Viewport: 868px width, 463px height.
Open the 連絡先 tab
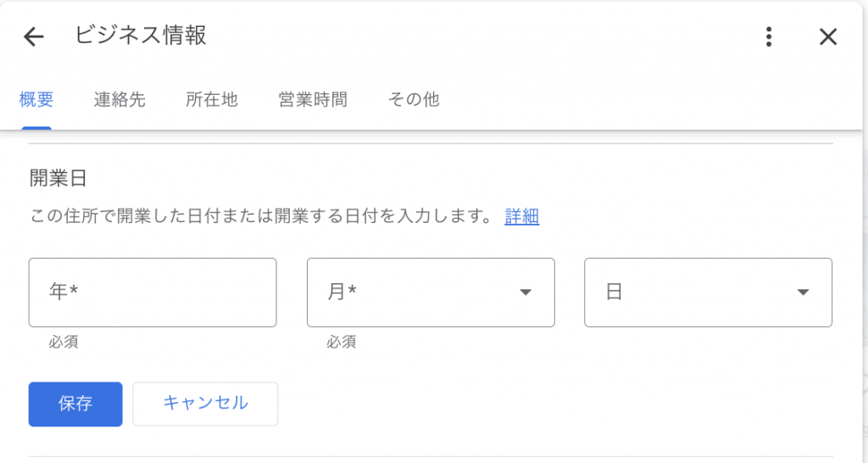pyautogui.click(x=120, y=99)
